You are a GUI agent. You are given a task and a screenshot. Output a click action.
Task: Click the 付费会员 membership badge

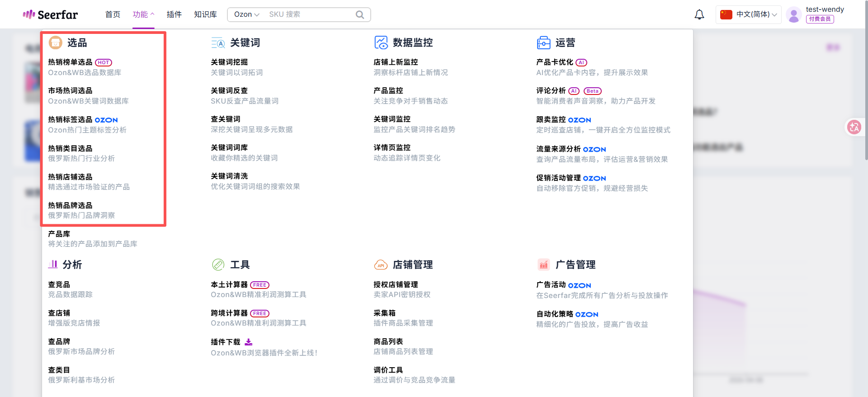click(820, 19)
